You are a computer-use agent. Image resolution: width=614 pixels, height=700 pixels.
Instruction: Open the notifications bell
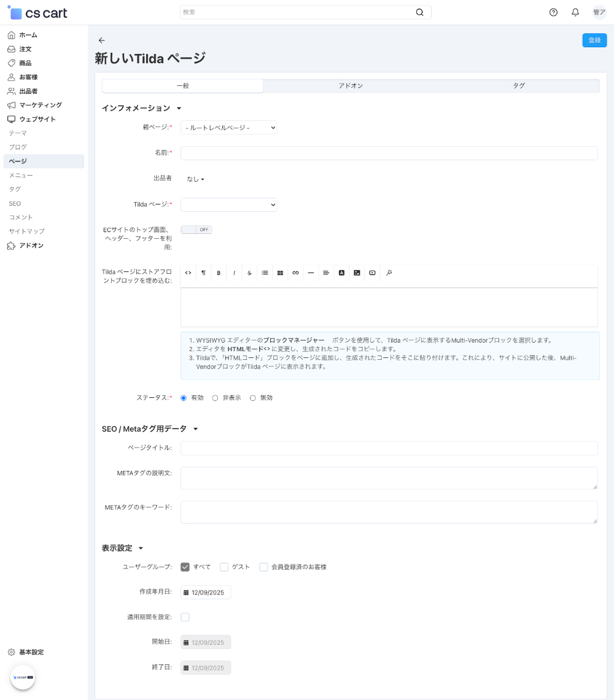575,12
